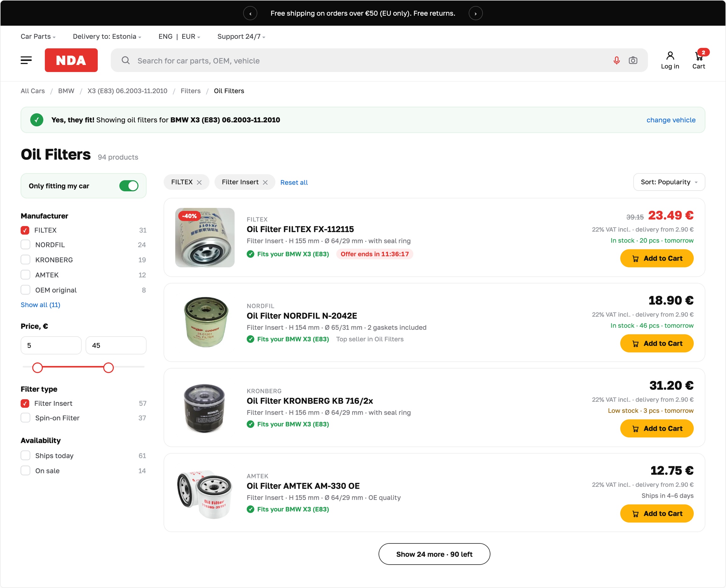
Task: Open Delivery to: Estonia dropdown
Action: 107,36
